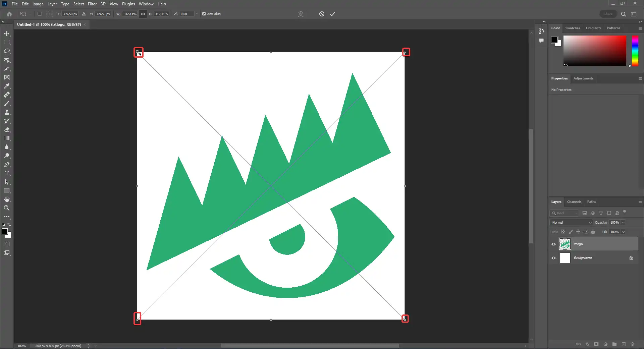The height and width of the screenshot is (349, 644).
Task: Click the link width and height icon
Action: 143,14
